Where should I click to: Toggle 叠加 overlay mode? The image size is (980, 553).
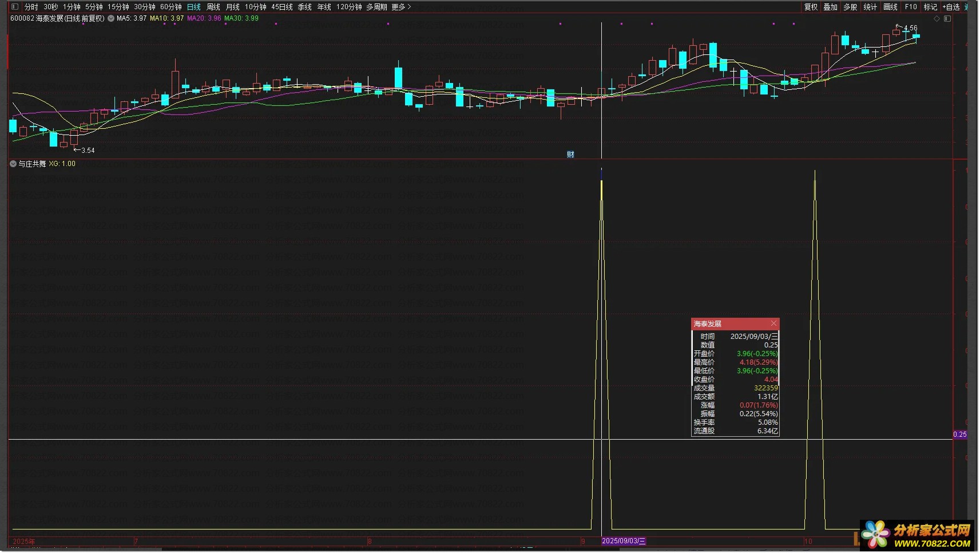tap(831, 7)
